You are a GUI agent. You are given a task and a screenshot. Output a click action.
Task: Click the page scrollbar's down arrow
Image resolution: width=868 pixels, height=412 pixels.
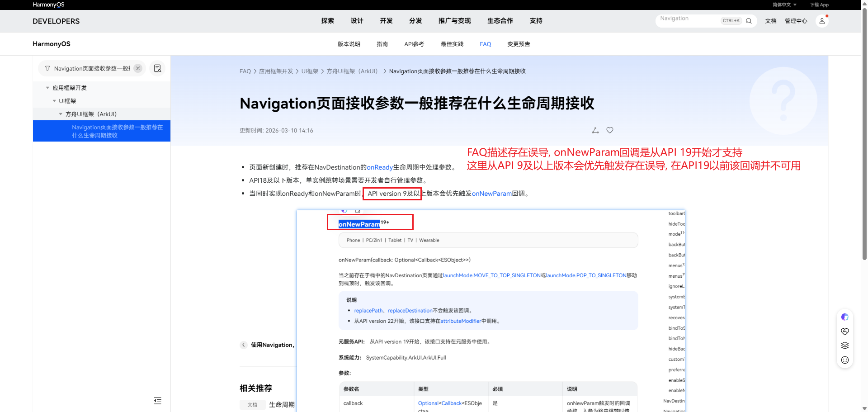pos(864,409)
